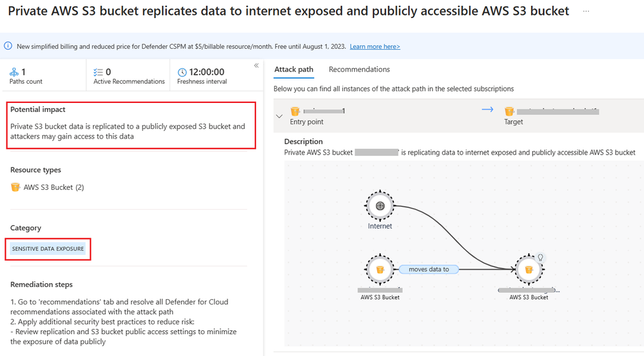Click the Freshness interval clock icon
Screen dimensions: 644x356
182,72
